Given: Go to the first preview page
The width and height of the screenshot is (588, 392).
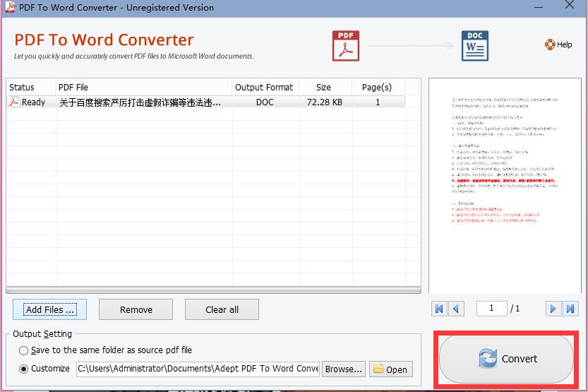Looking at the screenshot, I should click(x=440, y=309).
